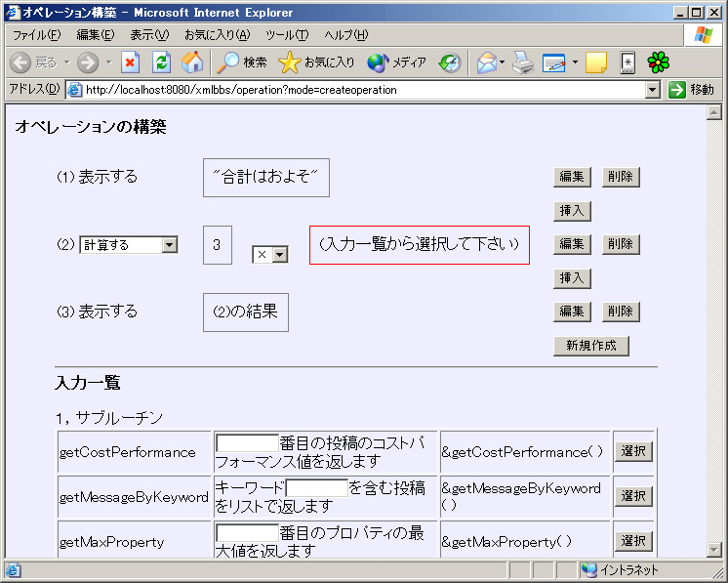Open the History clock icon

(x=450, y=62)
